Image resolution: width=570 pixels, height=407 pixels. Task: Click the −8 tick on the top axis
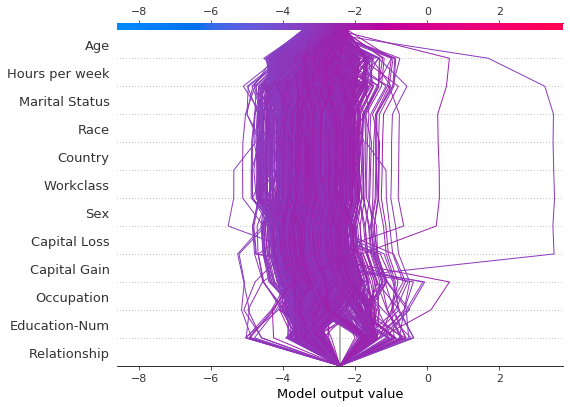(139, 11)
